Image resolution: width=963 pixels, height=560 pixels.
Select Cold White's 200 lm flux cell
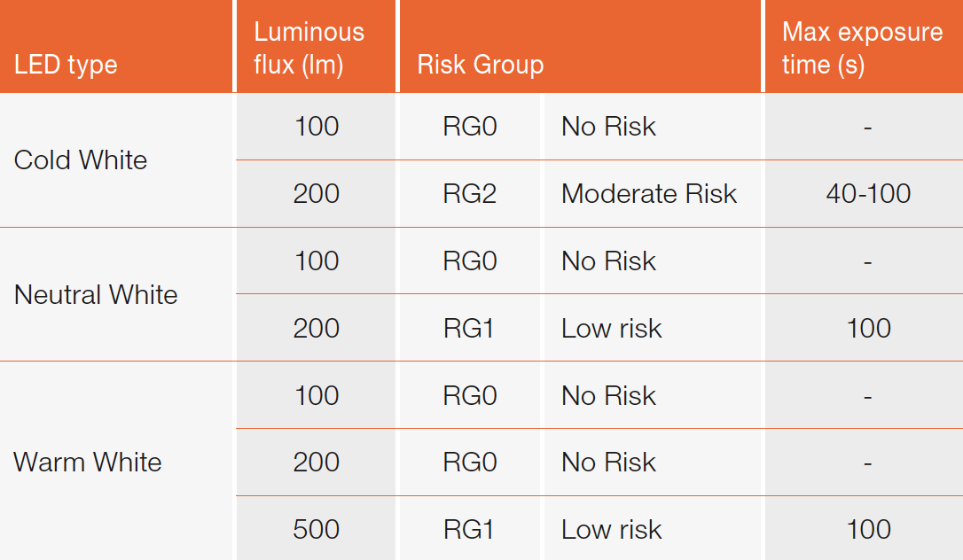click(317, 193)
